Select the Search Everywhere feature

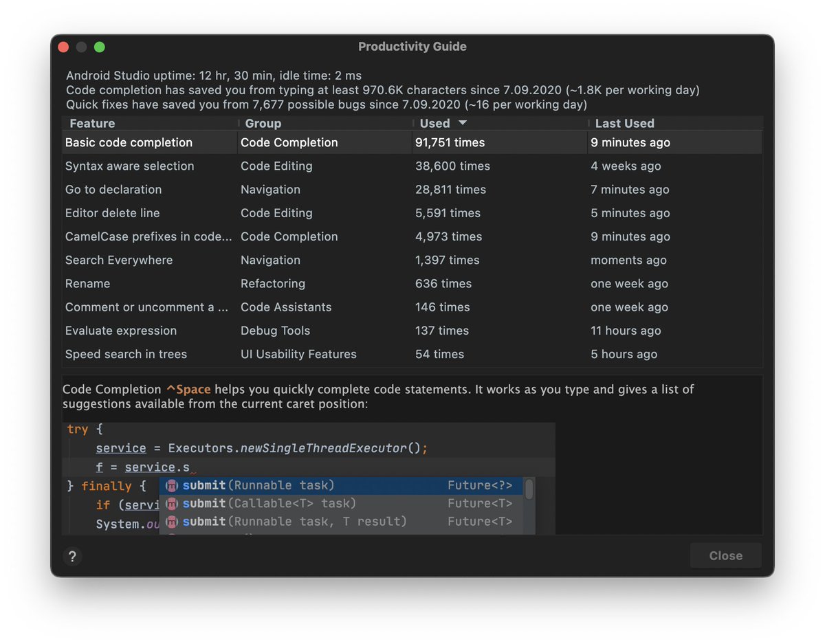(x=119, y=260)
